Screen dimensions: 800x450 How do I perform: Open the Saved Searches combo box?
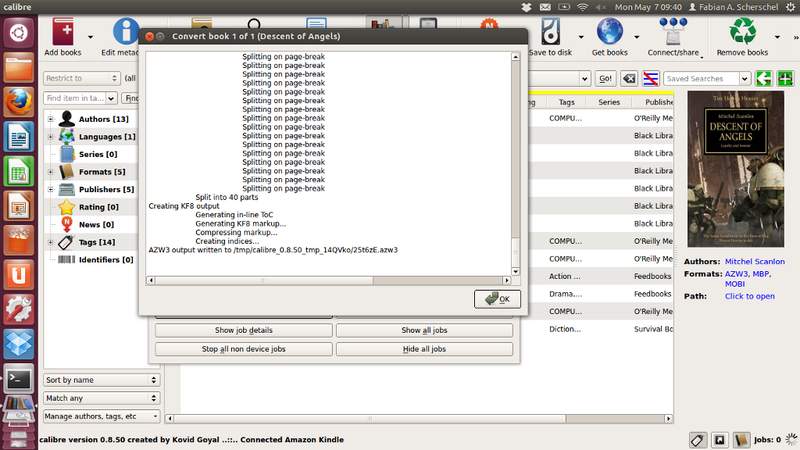click(x=707, y=79)
